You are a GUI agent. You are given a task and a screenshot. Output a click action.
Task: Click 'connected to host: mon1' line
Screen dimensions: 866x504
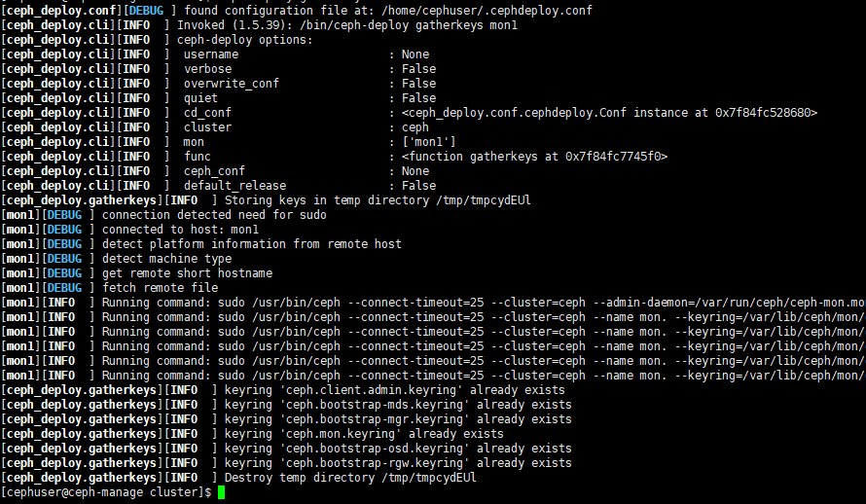point(180,229)
